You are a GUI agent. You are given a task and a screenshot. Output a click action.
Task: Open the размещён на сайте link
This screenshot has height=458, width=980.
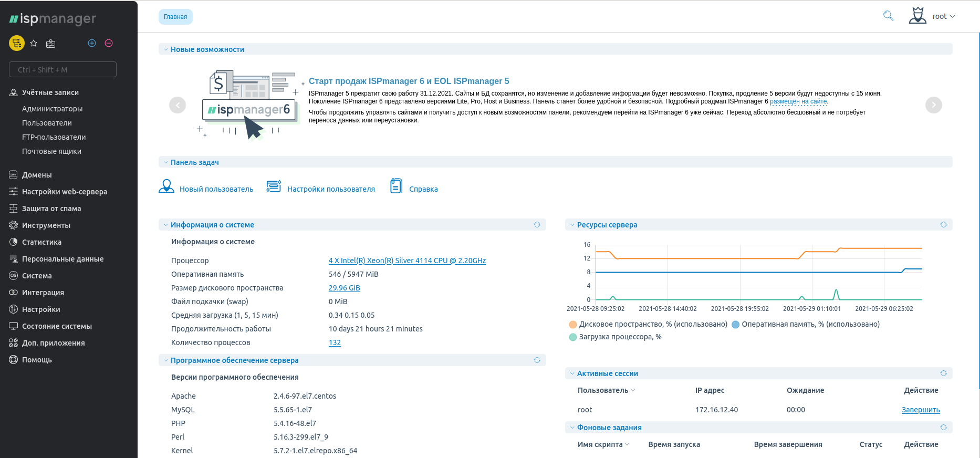pos(798,101)
